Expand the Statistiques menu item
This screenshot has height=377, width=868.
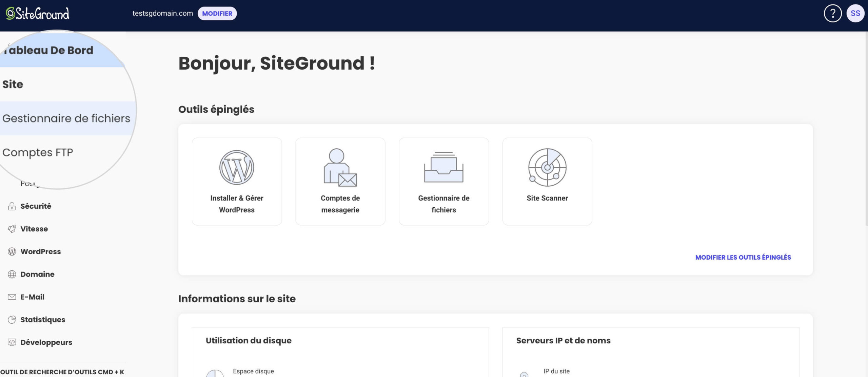43,320
